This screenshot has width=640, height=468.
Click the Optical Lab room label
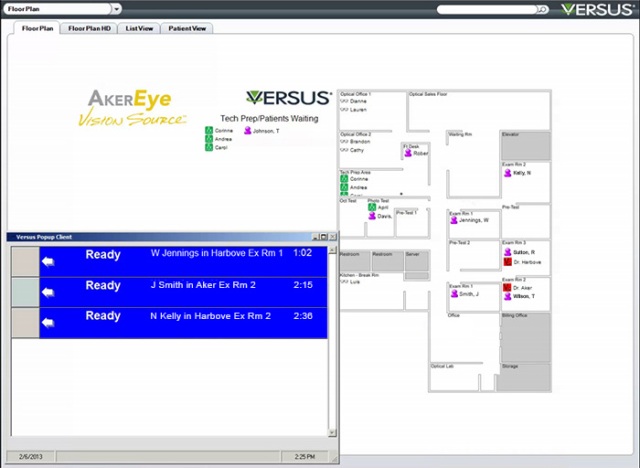click(442, 366)
